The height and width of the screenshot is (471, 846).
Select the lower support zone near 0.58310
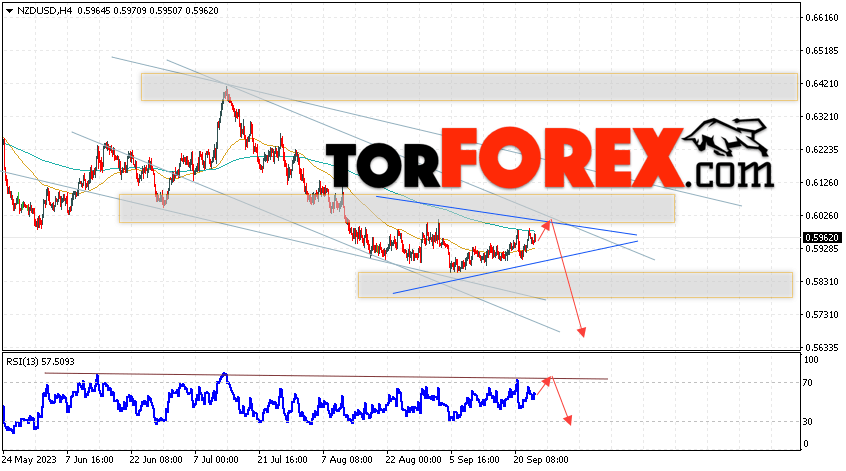pyautogui.click(x=575, y=285)
